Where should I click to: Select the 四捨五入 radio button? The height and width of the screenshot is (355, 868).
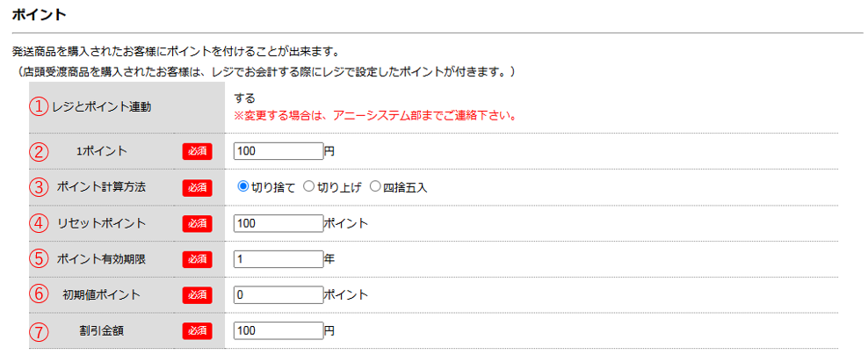(375, 187)
